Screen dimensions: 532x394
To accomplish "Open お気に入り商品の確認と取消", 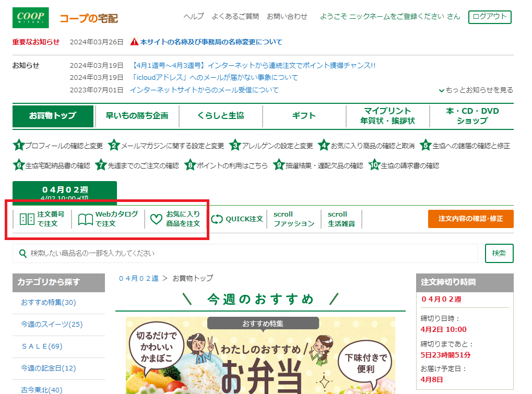I will pyautogui.click(x=373, y=146).
